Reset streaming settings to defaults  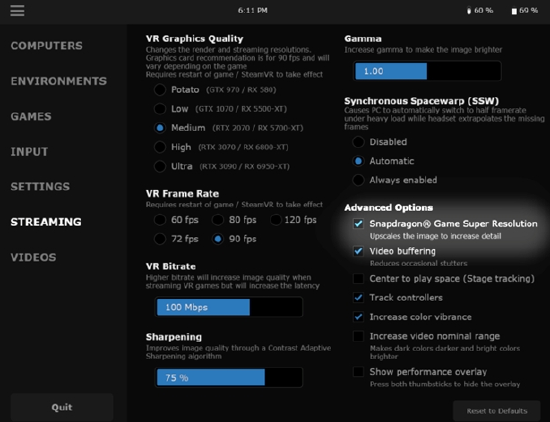pos(497,411)
